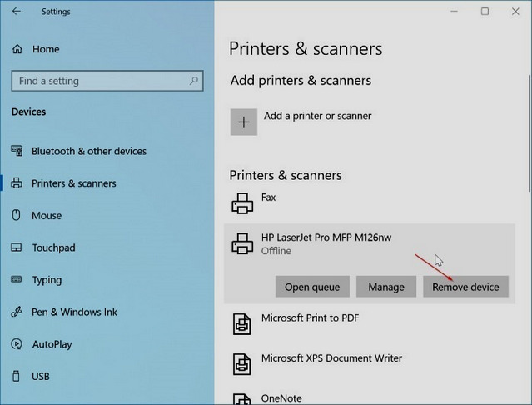Click Add a printer or scanner label
The width and height of the screenshot is (532, 405).
(317, 116)
